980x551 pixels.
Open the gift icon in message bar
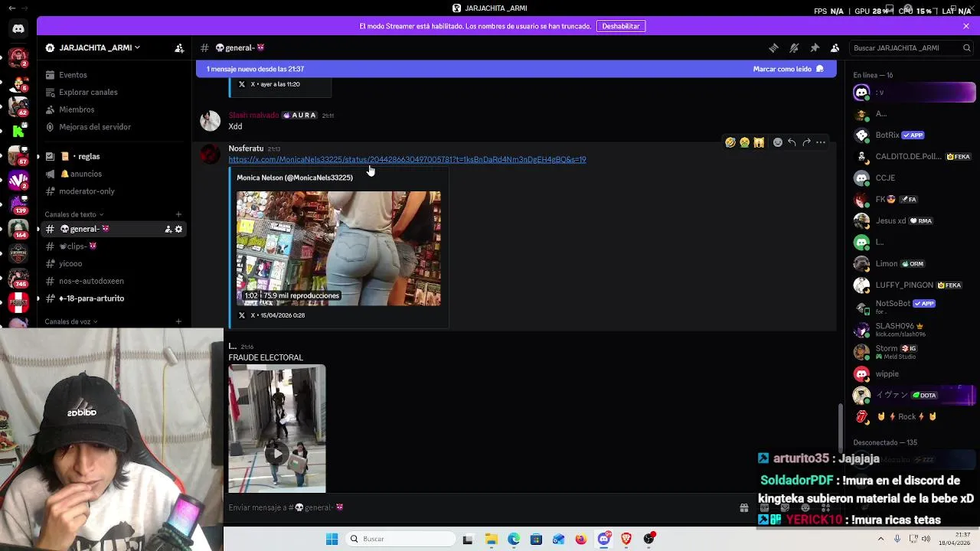click(x=743, y=507)
